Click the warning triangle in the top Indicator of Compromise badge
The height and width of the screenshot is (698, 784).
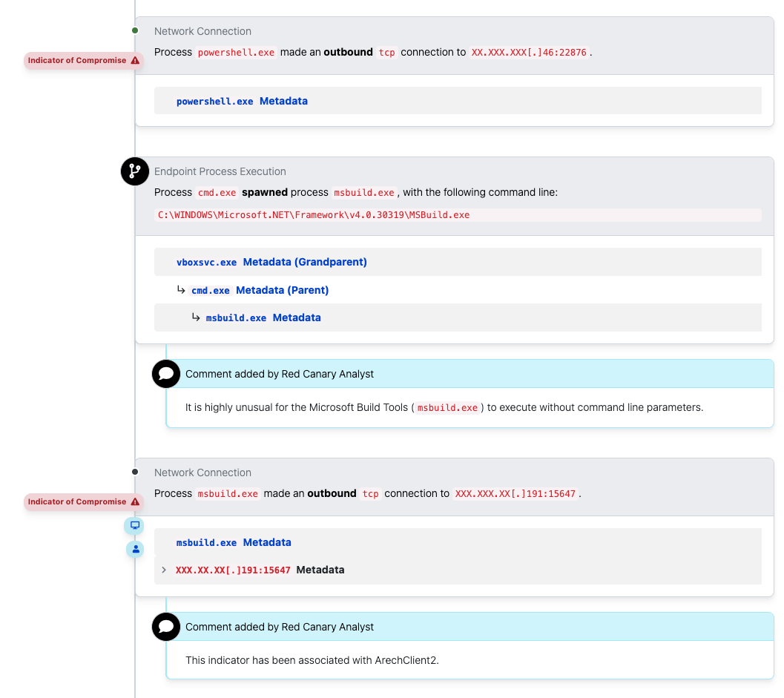[x=134, y=60]
